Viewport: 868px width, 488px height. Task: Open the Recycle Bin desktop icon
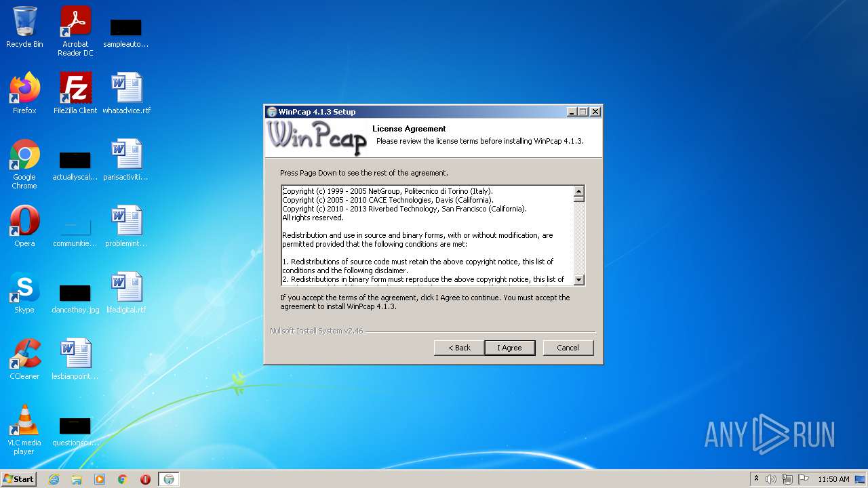pyautogui.click(x=24, y=27)
